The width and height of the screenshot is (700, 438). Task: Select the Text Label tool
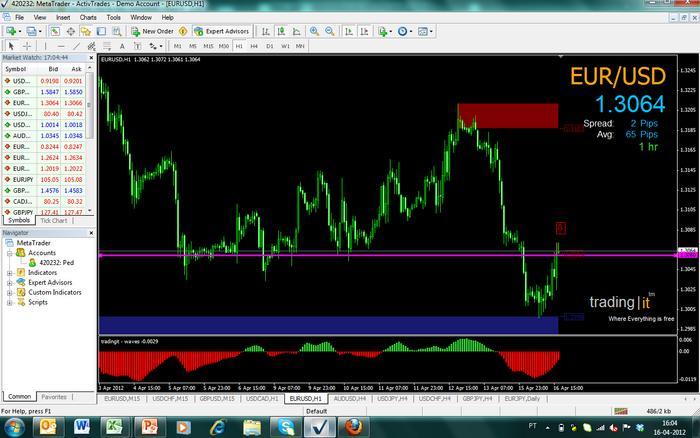[x=138, y=46]
